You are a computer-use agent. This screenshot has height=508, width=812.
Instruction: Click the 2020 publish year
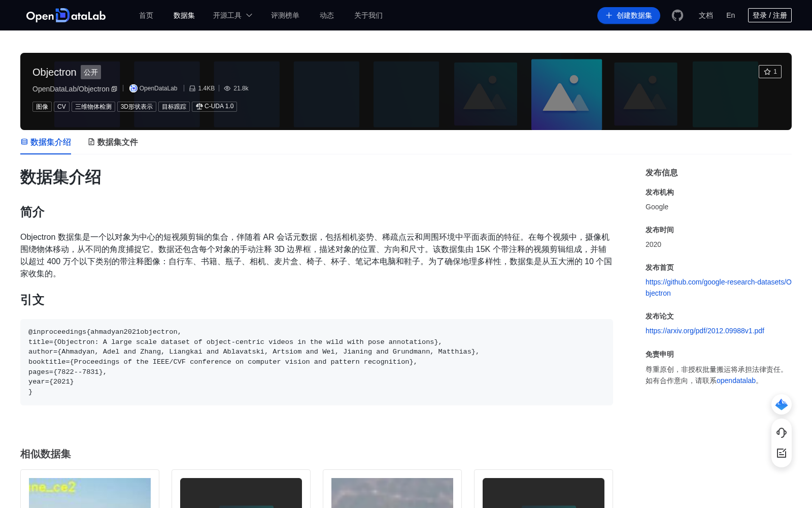point(653,244)
